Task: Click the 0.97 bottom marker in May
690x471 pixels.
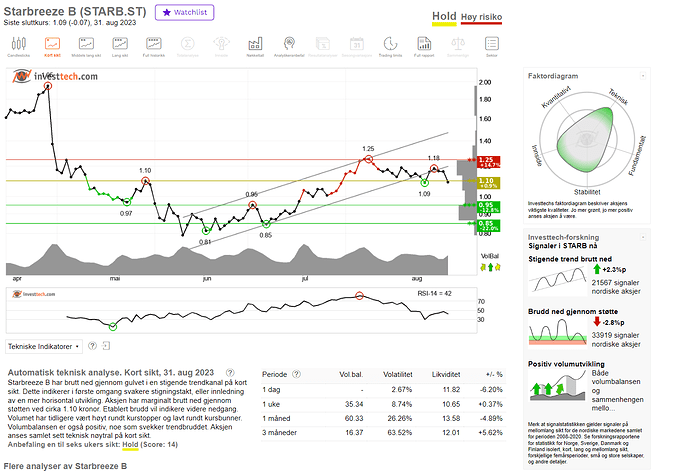Action: 127,202
